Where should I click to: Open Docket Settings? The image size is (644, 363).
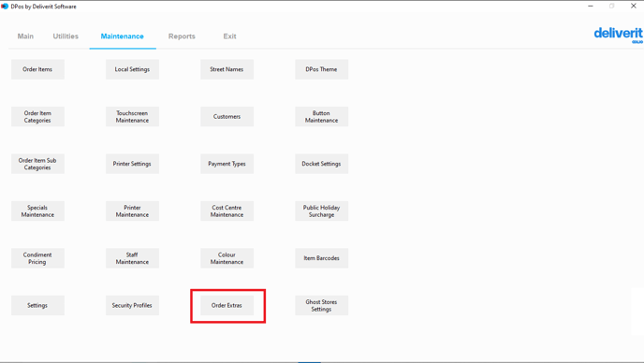click(321, 164)
